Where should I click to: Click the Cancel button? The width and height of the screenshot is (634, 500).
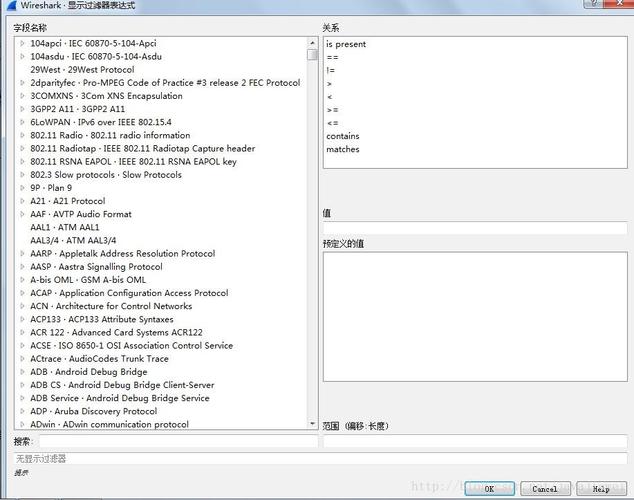[545, 489]
